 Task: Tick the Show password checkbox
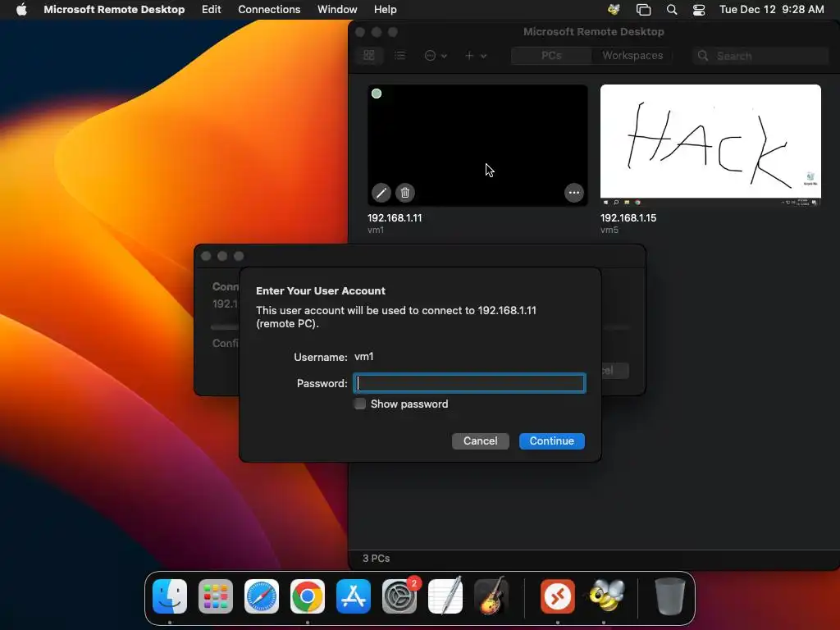point(360,404)
